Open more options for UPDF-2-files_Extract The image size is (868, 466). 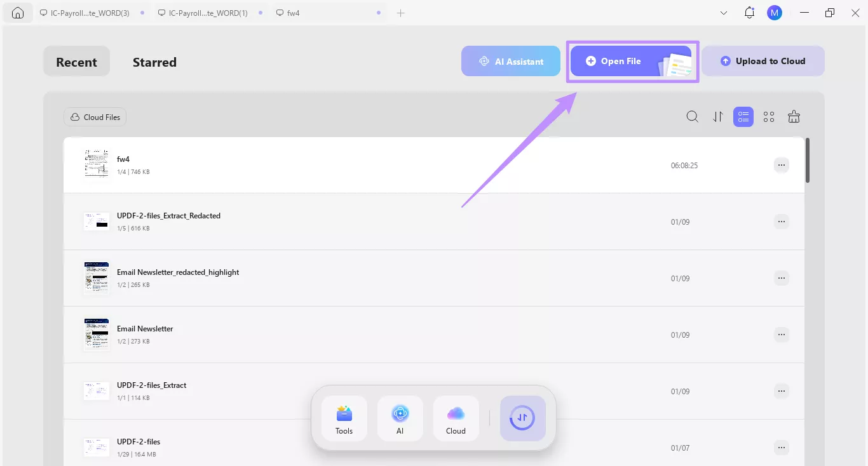[x=782, y=391]
